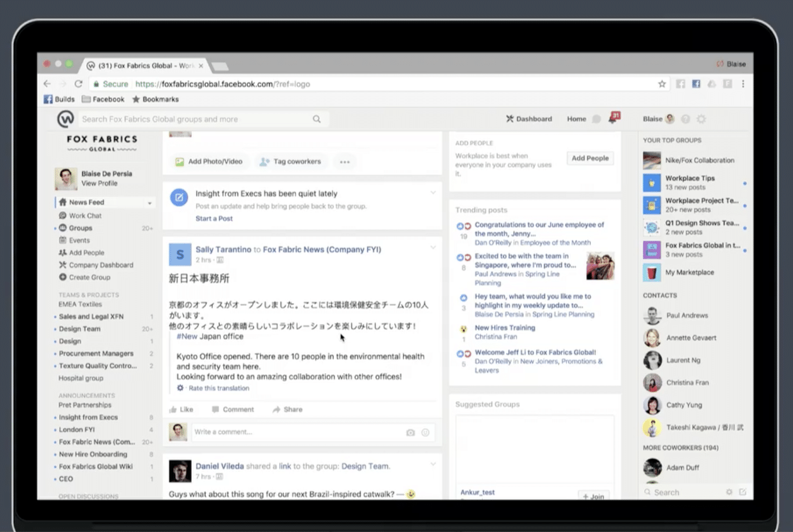
Task: Go to Home in top bar
Action: (576, 119)
